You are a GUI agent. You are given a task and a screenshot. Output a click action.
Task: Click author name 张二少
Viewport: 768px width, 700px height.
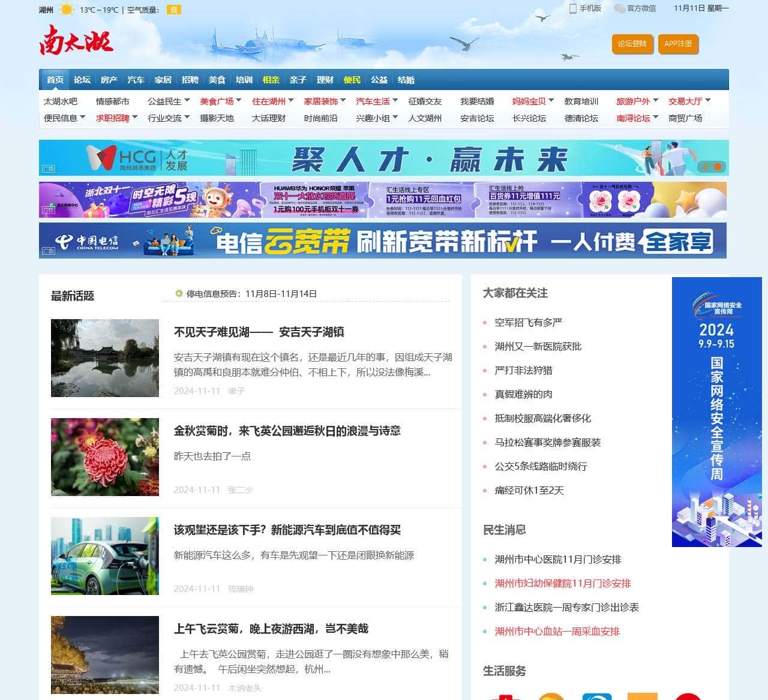(241, 490)
